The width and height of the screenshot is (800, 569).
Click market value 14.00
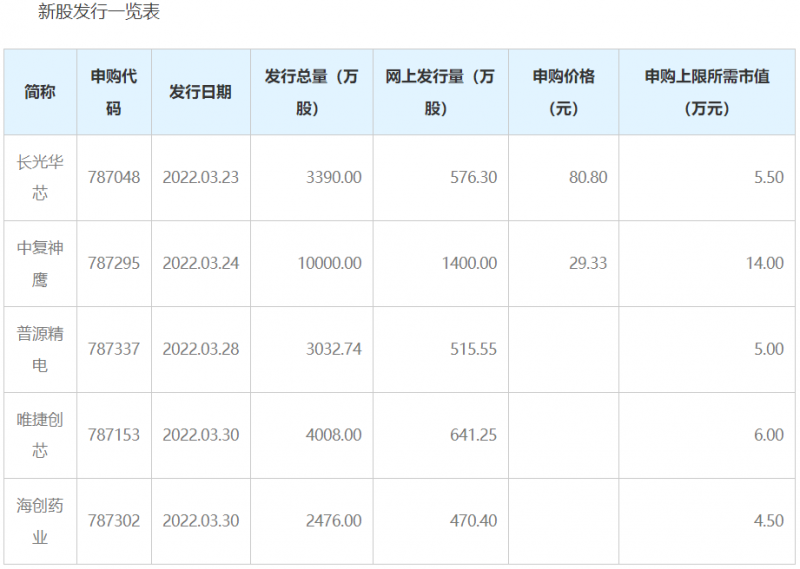[765, 263]
